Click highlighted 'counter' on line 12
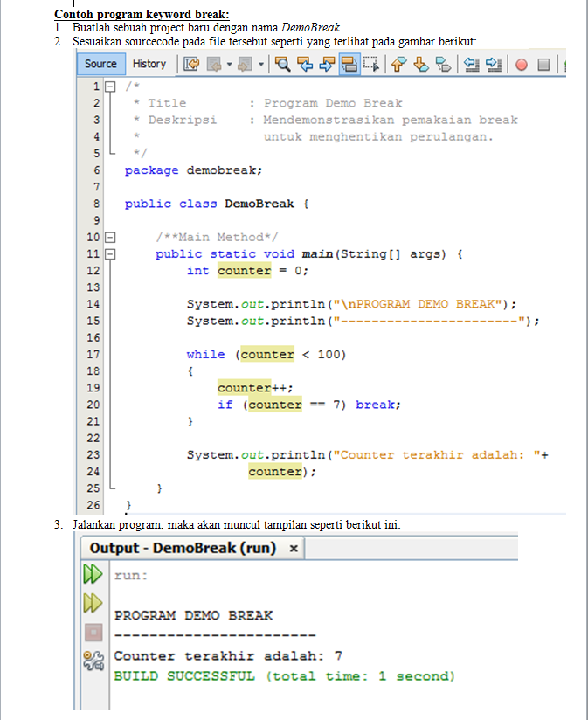The image size is (588, 720). point(244,271)
